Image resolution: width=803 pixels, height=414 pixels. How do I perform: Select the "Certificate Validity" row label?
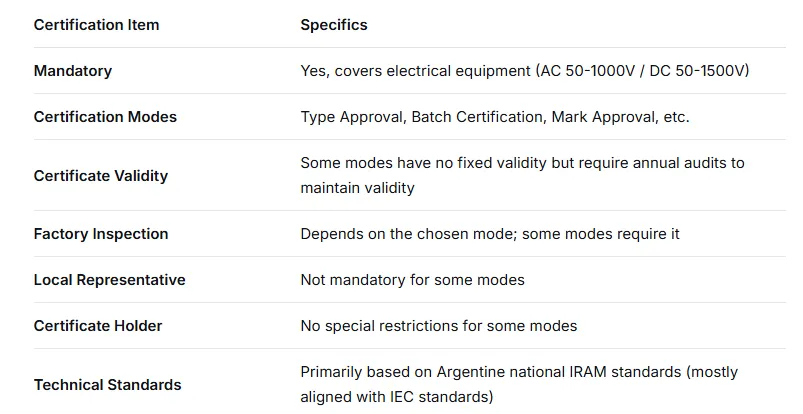tap(101, 176)
